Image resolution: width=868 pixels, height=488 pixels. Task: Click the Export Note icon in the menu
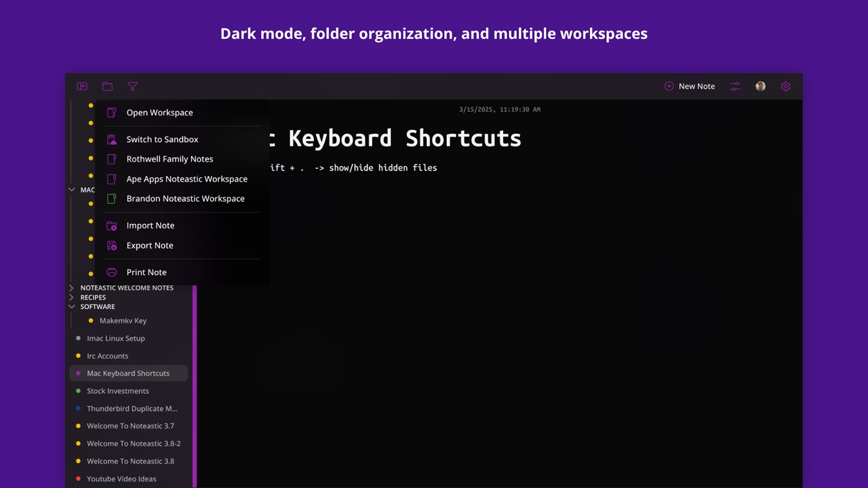pyautogui.click(x=112, y=246)
